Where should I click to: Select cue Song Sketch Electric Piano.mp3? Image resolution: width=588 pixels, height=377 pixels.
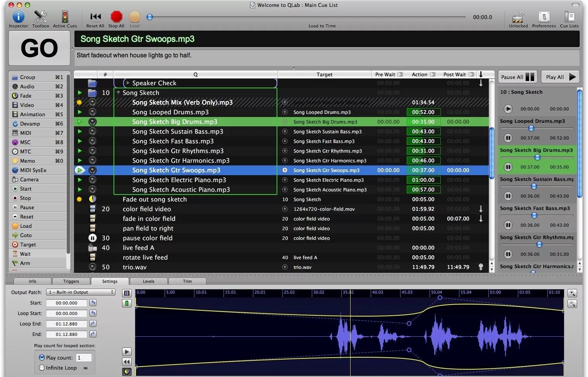click(179, 180)
